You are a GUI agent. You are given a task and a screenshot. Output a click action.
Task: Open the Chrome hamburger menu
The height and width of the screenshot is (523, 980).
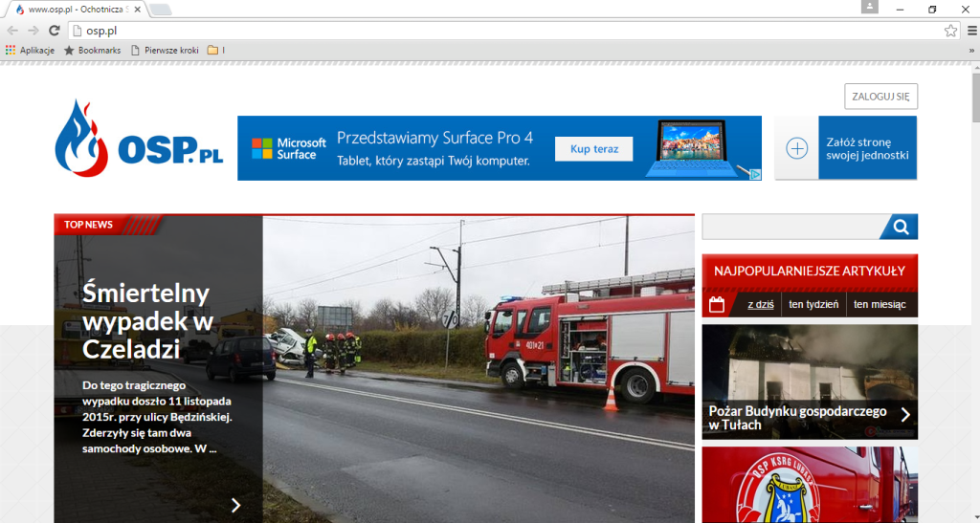click(970, 31)
